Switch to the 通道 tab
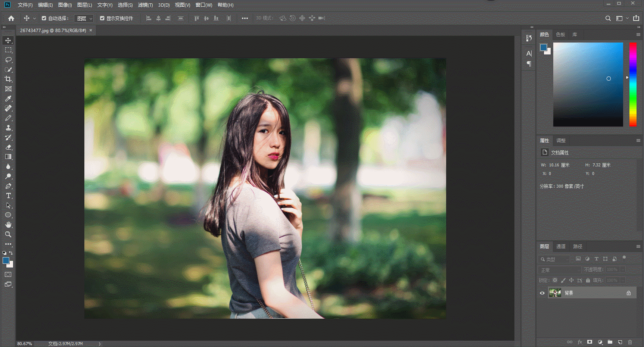 (561, 246)
